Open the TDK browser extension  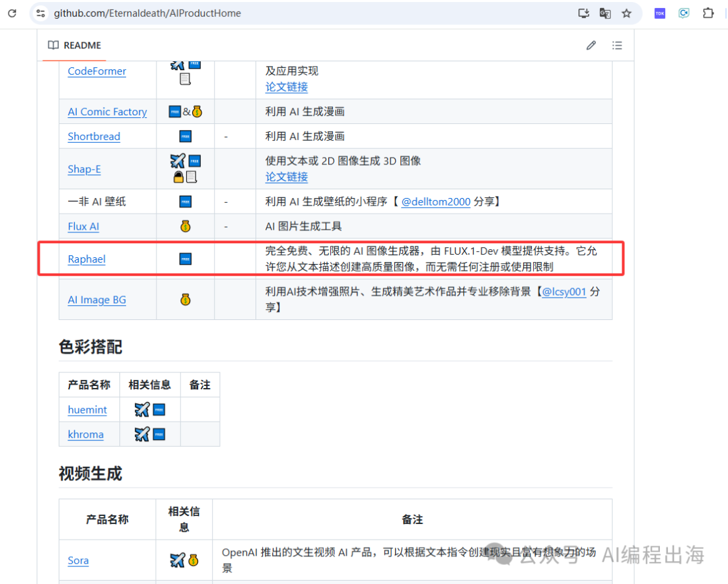point(660,13)
